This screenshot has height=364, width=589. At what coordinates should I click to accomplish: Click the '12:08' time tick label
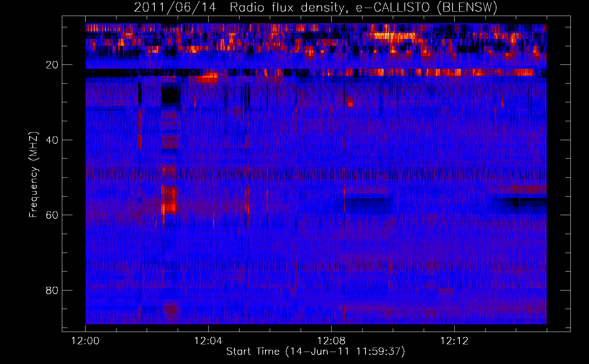[x=331, y=341]
